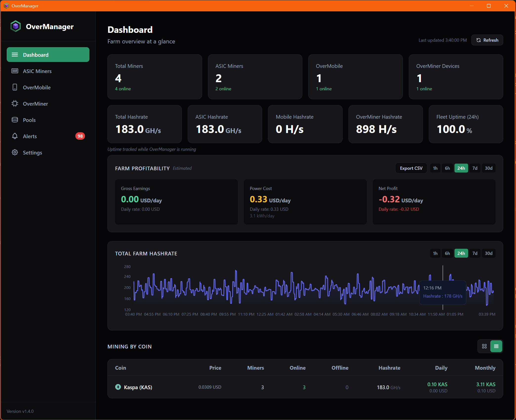Click the OverMiner chip icon

(x=15, y=104)
